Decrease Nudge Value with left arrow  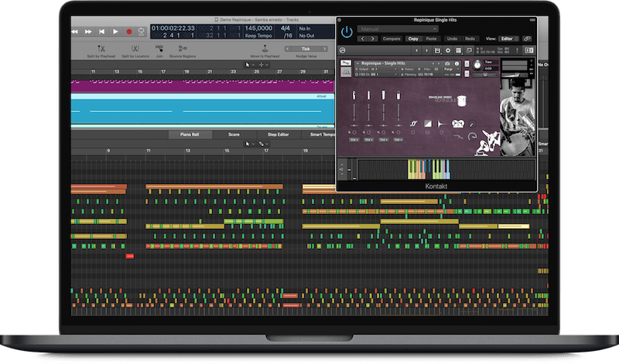[288, 49]
